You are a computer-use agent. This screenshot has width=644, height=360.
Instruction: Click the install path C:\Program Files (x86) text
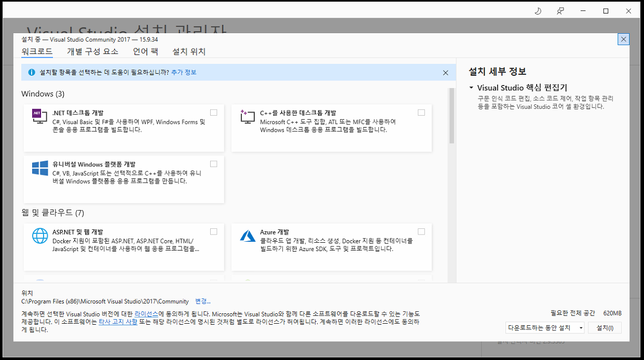click(x=105, y=301)
